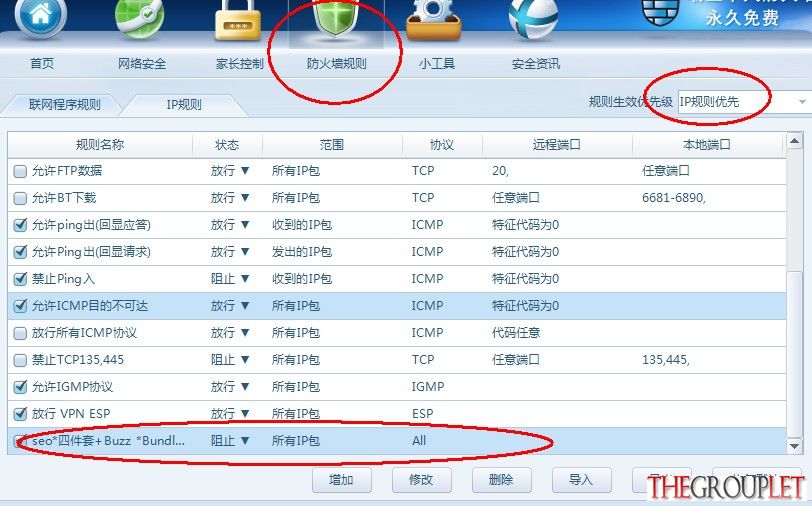Sort by 状态 column header

[227, 144]
